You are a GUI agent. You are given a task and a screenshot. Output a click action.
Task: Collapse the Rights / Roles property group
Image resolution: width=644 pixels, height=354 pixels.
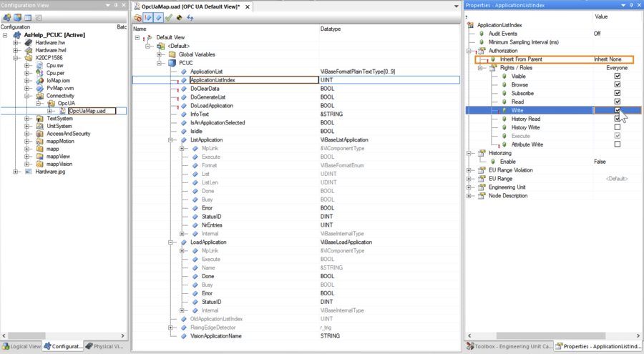(x=479, y=68)
